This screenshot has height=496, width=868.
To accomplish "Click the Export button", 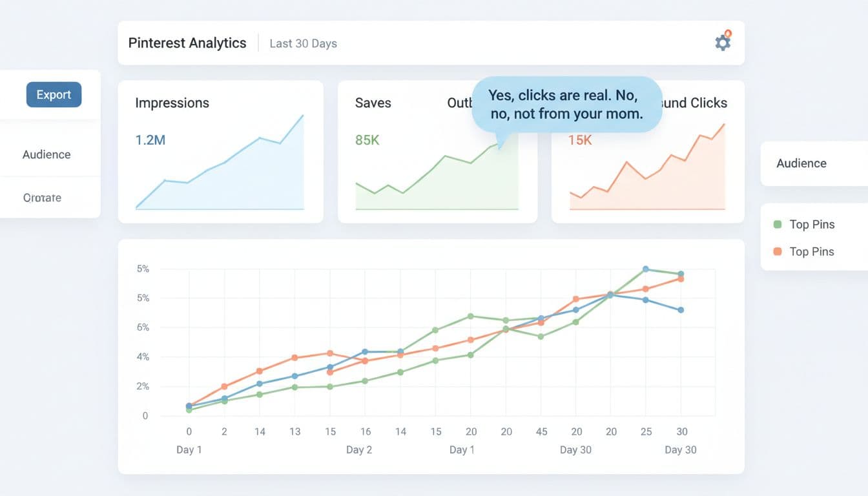I will point(54,94).
